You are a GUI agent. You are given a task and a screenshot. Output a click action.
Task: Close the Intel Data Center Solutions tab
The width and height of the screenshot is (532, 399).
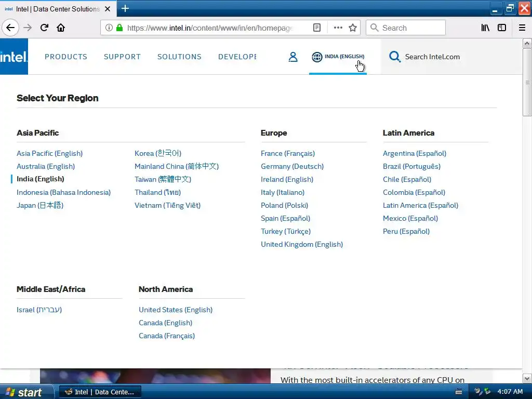tap(108, 9)
